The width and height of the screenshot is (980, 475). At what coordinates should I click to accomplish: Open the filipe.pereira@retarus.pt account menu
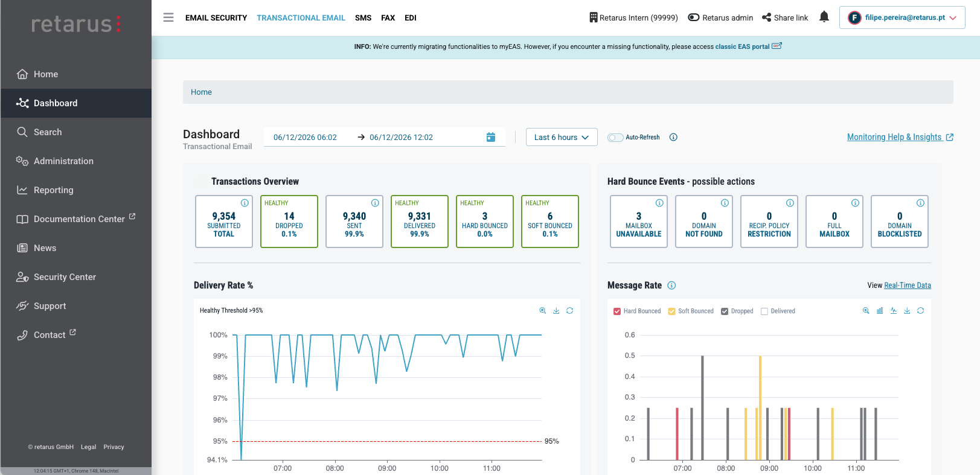tap(902, 18)
